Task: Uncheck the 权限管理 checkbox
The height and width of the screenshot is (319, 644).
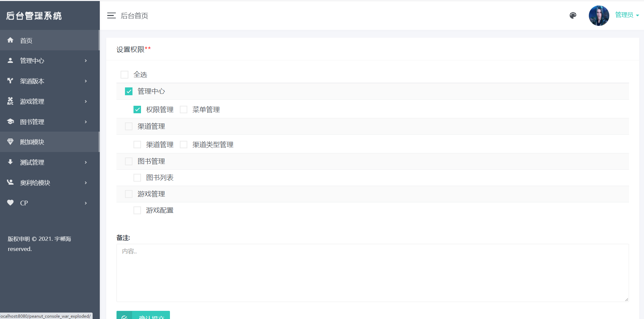Action: pyautogui.click(x=137, y=110)
